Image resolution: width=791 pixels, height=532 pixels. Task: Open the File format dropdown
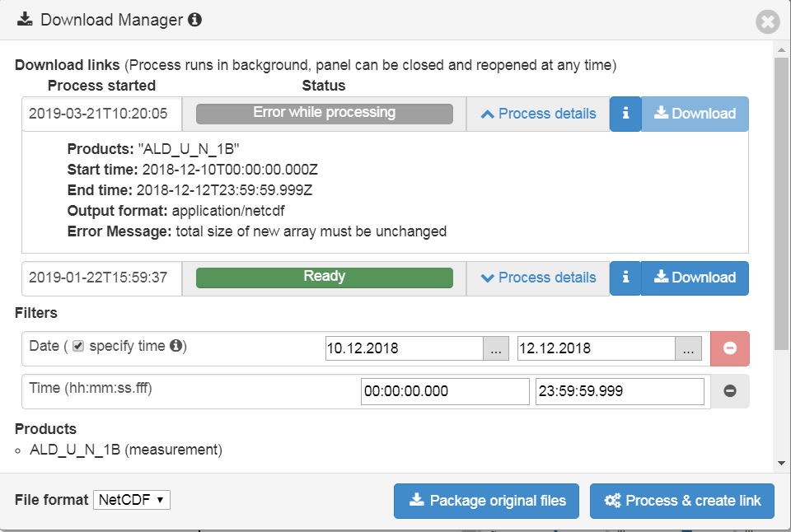tap(132, 499)
